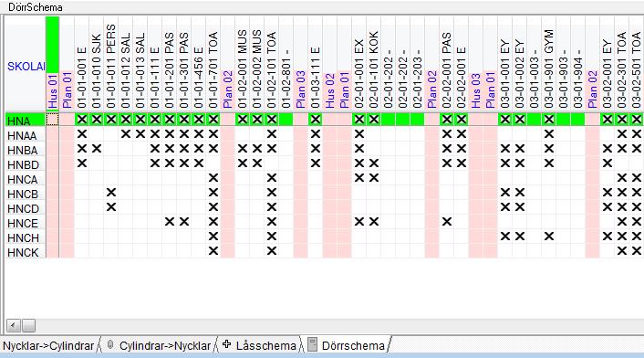This screenshot has width=644, height=358.
Task: Click the 02-02-001 E column header
Action: coord(462,79)
